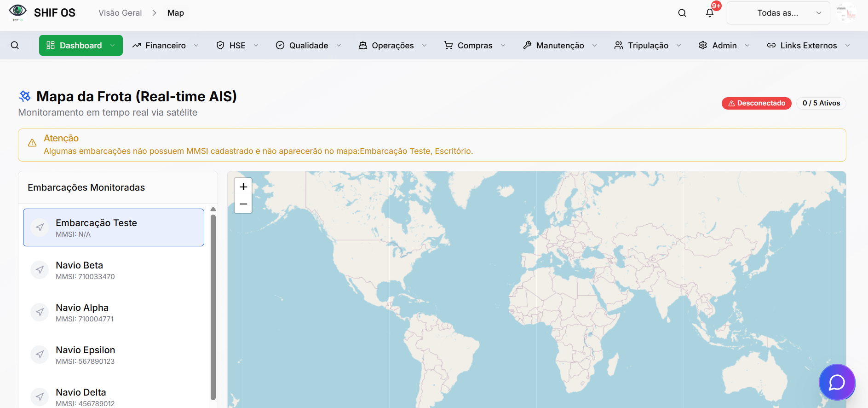The height and width of the screenshot is (408, 868).
Task: Click the Map breadcrumb
Action: (176, 13)
